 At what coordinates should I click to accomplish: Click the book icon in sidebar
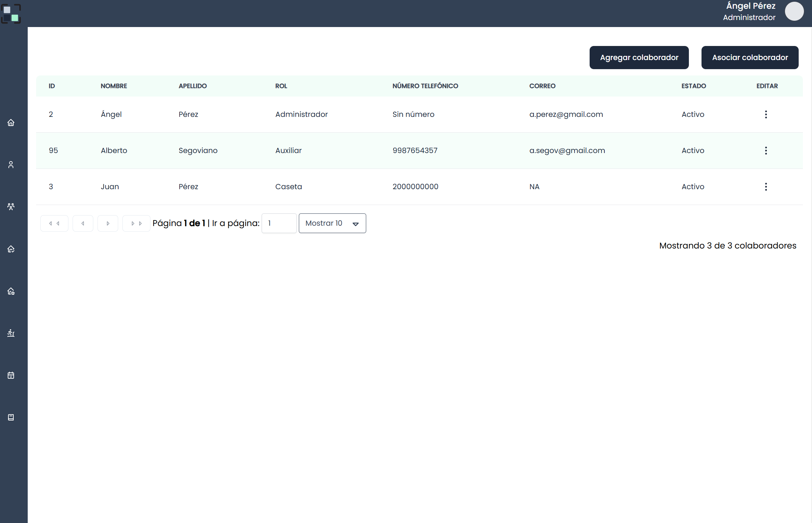click(x=11, y=417)
